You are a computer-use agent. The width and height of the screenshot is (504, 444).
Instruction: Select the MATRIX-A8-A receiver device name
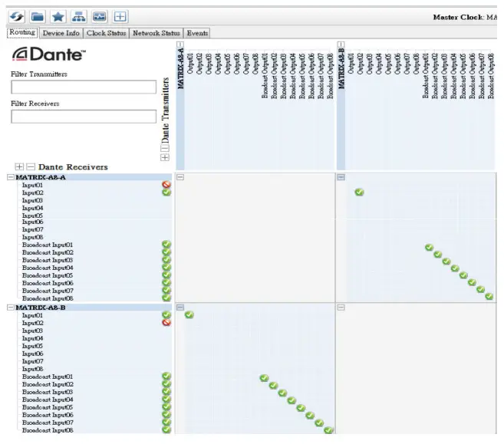click(41, 177)
